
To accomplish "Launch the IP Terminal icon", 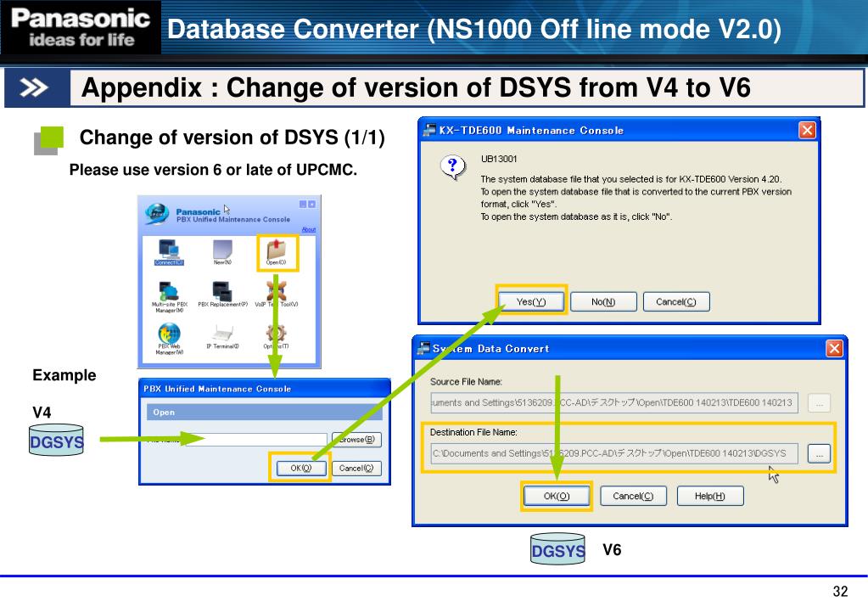I will (x=222, y=335).
